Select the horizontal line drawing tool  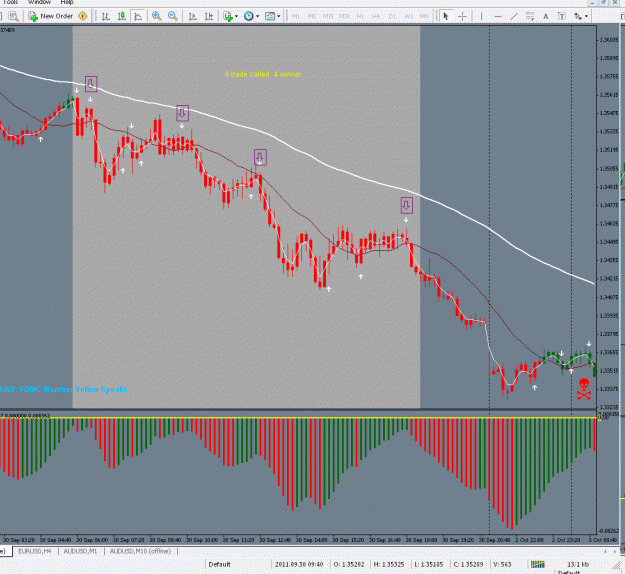[x=498, y=16]
